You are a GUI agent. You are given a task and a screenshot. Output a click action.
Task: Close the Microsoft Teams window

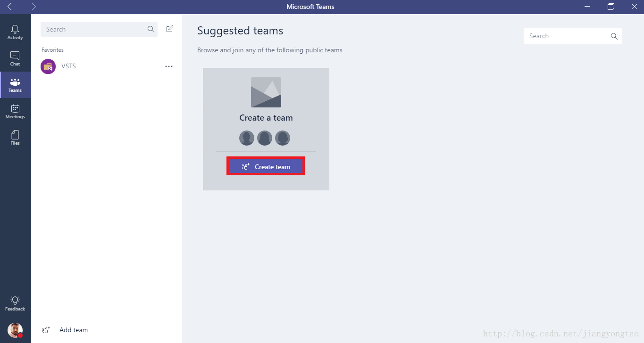click(x=635, y=7)
